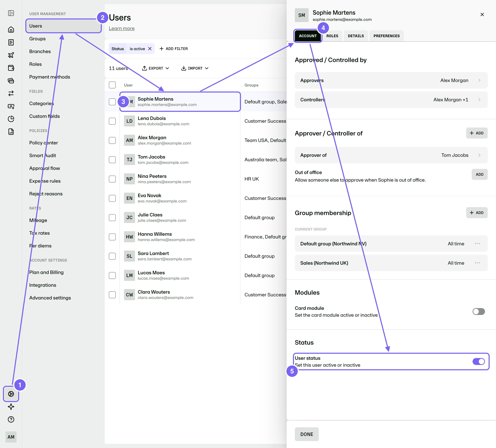Open Groups in user management menu

point(37,39)
